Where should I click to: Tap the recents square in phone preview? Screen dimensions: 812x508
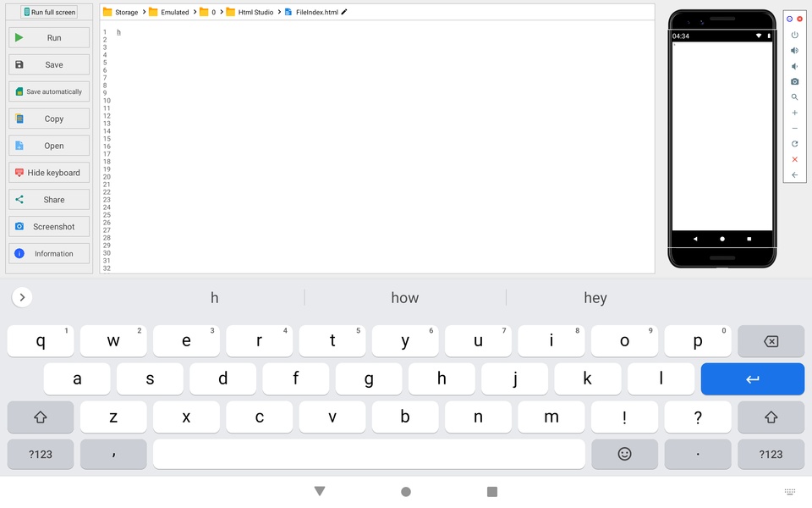point(749,239)
